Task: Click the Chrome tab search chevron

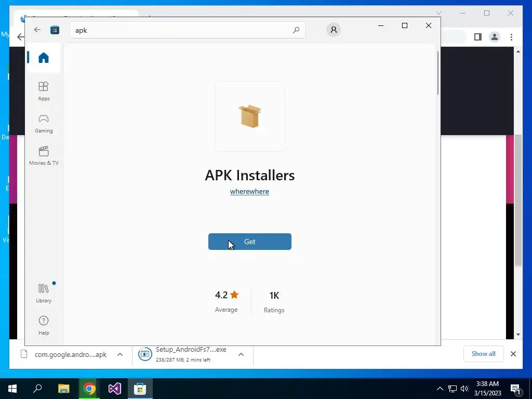Action: pos(439,13)
